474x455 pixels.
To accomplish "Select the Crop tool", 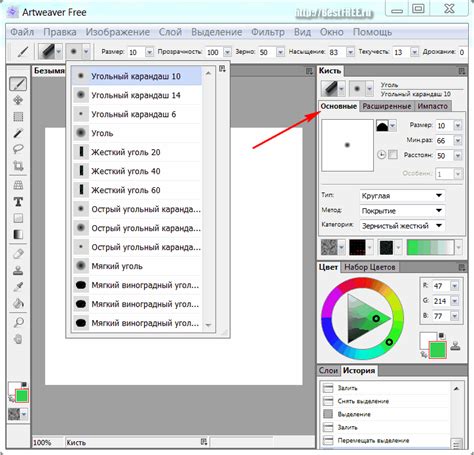I will (18, 165).
